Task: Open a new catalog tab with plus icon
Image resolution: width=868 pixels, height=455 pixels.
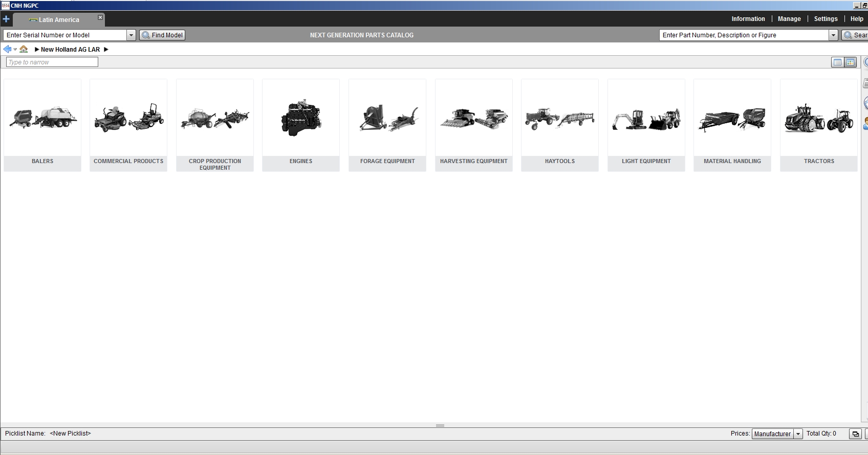Action: [x=6, y=19]
